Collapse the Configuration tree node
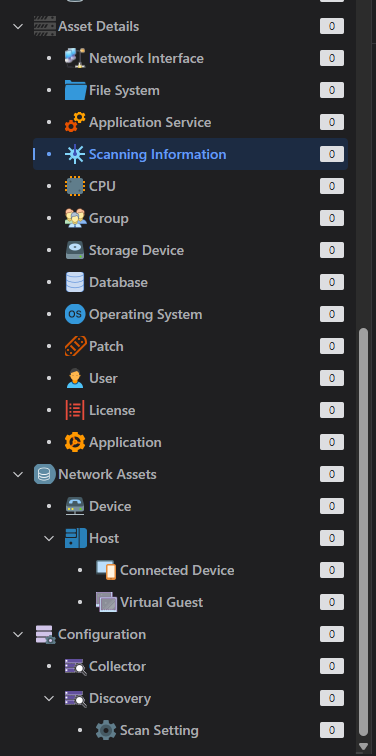Screen dimensions: 376x756 pyautogui.click(x=18, y=634)
